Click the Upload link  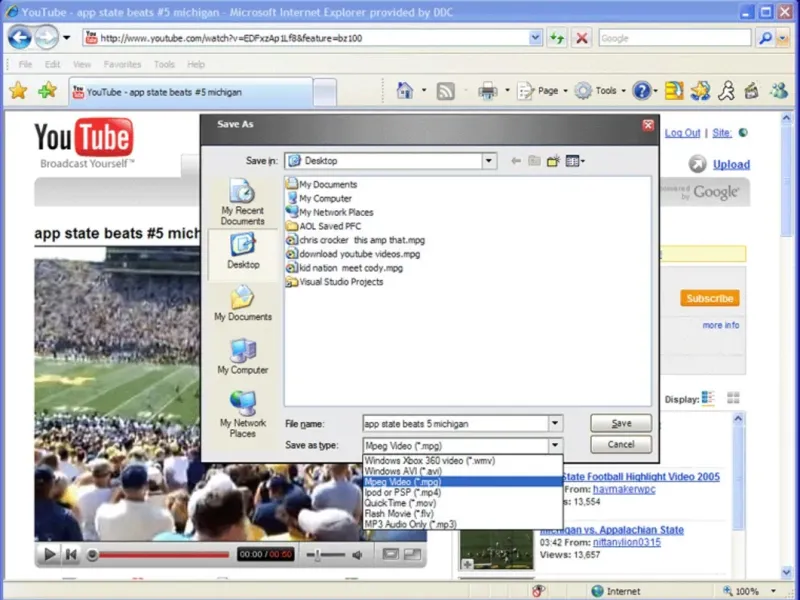(731, 164)
